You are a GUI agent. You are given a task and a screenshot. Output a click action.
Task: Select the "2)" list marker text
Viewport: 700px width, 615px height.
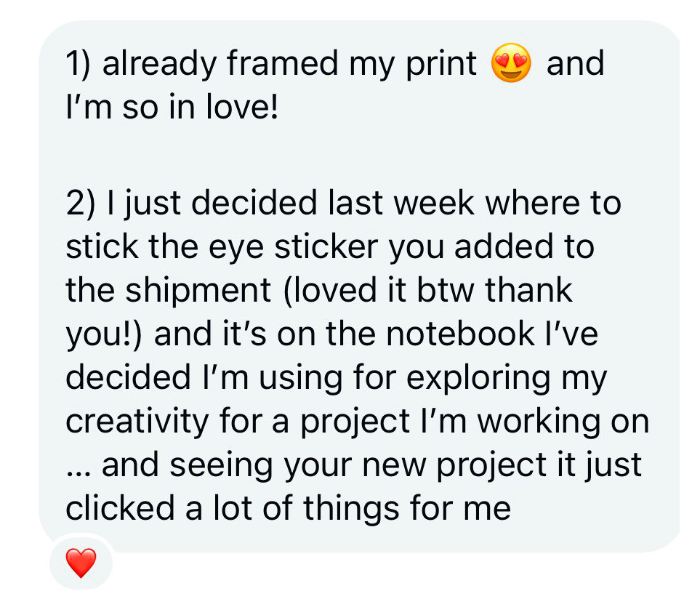(x=81, y=204)
